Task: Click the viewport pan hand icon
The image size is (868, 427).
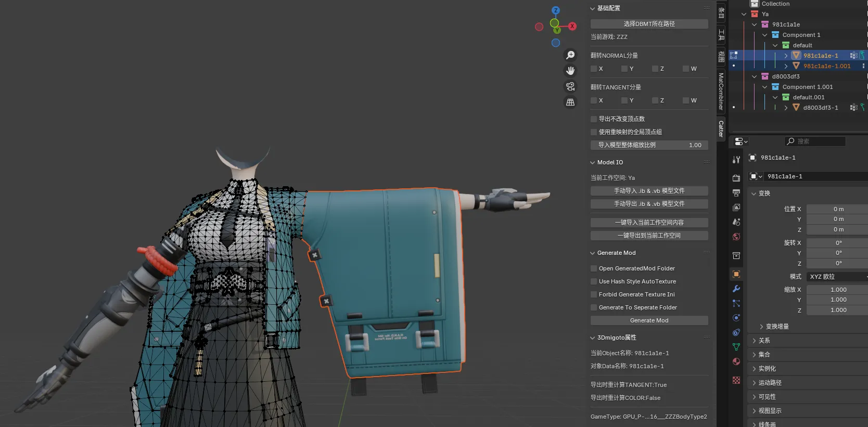Action: point(570,71)
